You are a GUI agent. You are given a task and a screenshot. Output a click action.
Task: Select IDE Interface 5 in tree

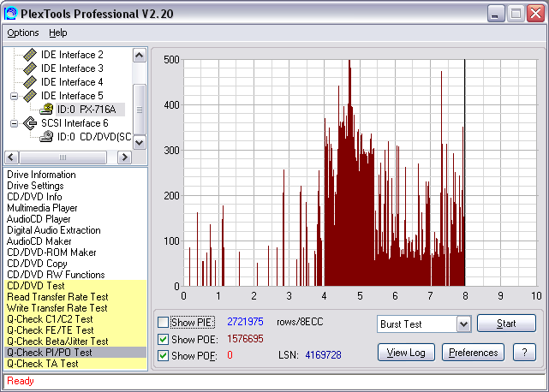pyautogui.click(x=72, y=96)
